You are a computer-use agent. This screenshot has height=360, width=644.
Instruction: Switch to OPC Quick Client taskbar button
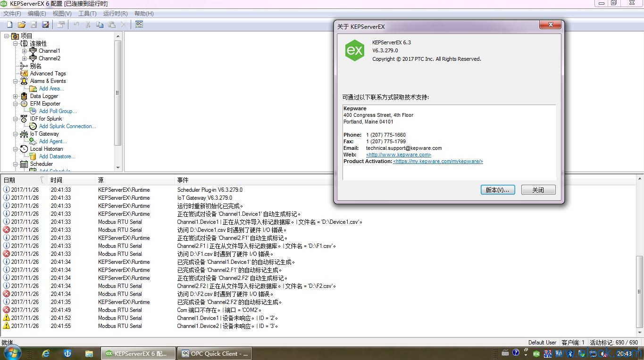pyautogui.click(x=215, y=353)
